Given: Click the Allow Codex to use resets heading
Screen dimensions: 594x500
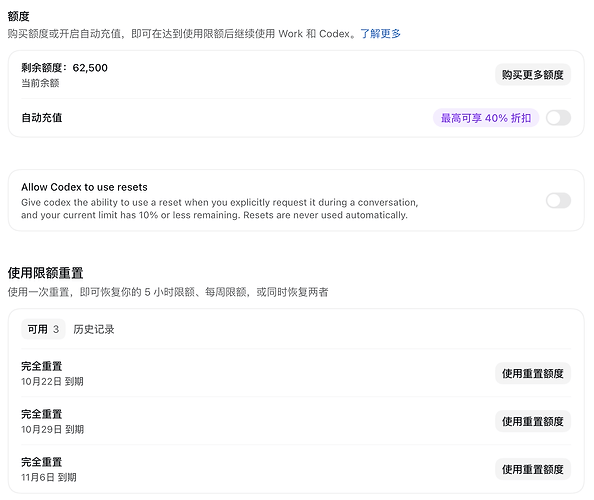Looking at the screenshot, I should [x=84, y=187].
